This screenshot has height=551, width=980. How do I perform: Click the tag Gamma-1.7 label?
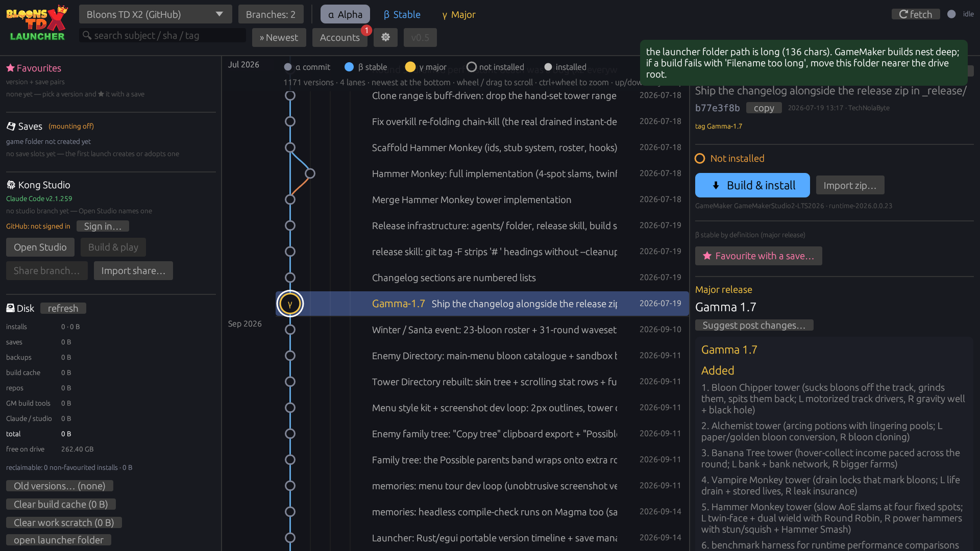pyautogui.click(x=719, y=126)
